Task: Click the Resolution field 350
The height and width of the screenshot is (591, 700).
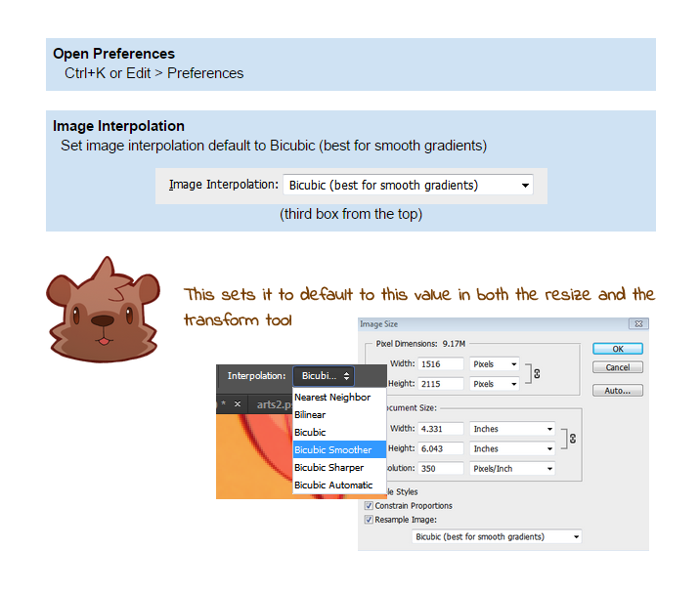Action: point(441,468)
